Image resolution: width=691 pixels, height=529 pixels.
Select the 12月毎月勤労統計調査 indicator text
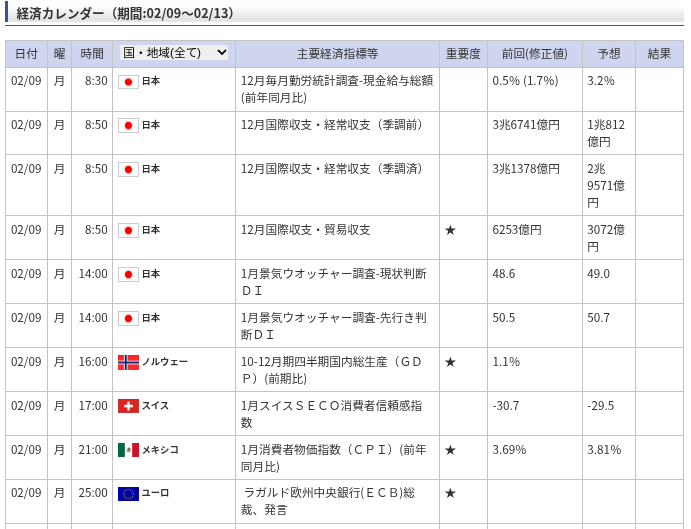click(x=336, y=89)
